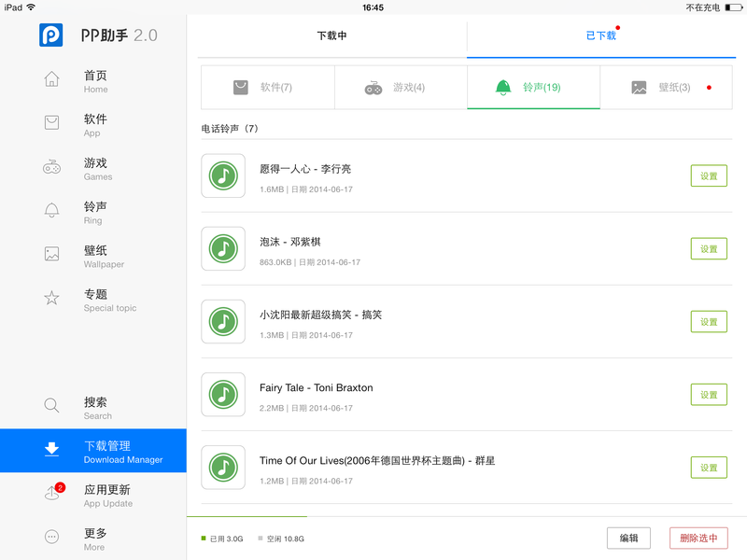The height and width of the screenshot is (560, 747).
Task: Click the PP助手 logo icon
Action: pyautogui.click(x=51, y=35)
